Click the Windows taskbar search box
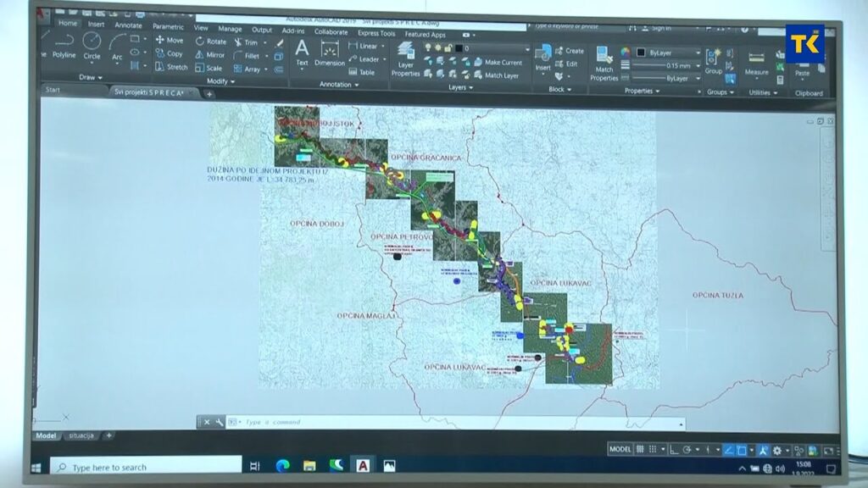The image size is (868, 488). point(146,467)
